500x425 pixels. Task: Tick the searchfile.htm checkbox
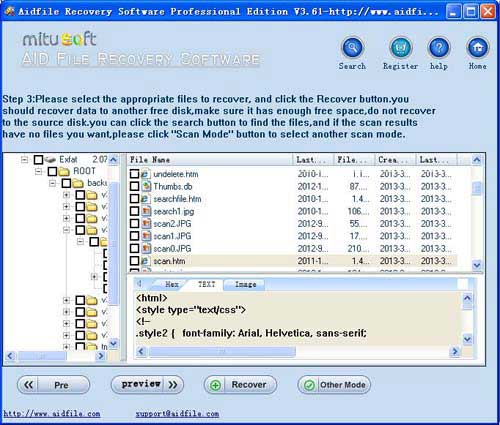pos(134,199)
